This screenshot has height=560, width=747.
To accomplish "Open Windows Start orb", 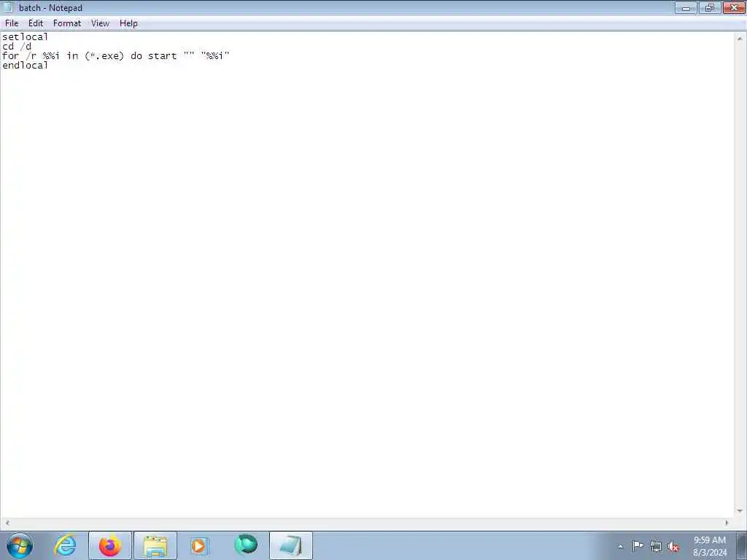I will point(20,545).
